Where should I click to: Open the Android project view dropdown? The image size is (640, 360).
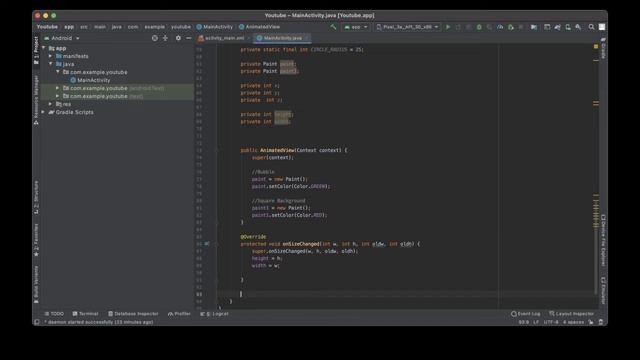pos(62,38)
